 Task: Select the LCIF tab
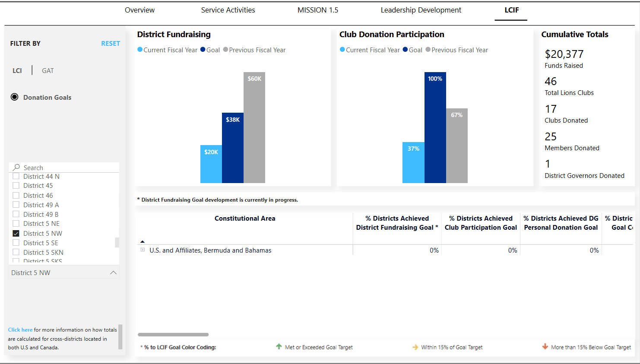[x=512, y=10]
